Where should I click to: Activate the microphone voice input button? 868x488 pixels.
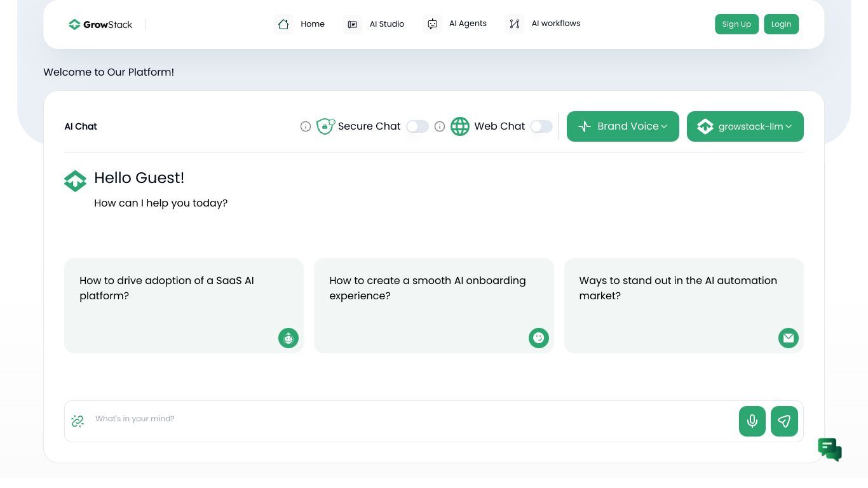click(752, 421)
